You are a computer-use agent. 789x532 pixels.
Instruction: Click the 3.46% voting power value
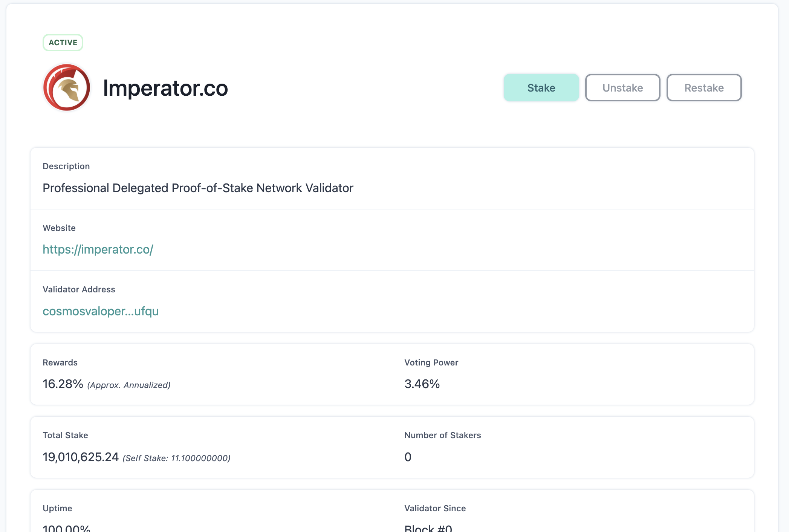pos(422,384)
